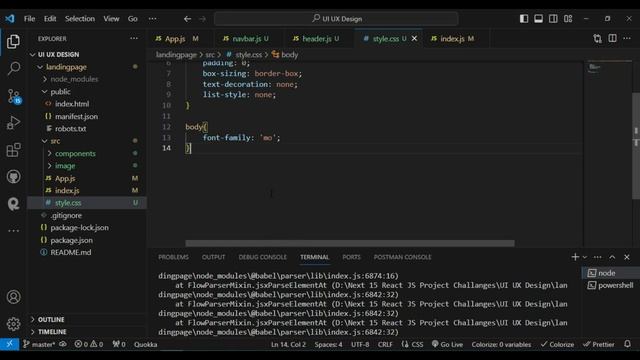Expand the node_modules folder
Viewport: 640px width, 360px height.
pyautogui.click(x=45, y=79)
